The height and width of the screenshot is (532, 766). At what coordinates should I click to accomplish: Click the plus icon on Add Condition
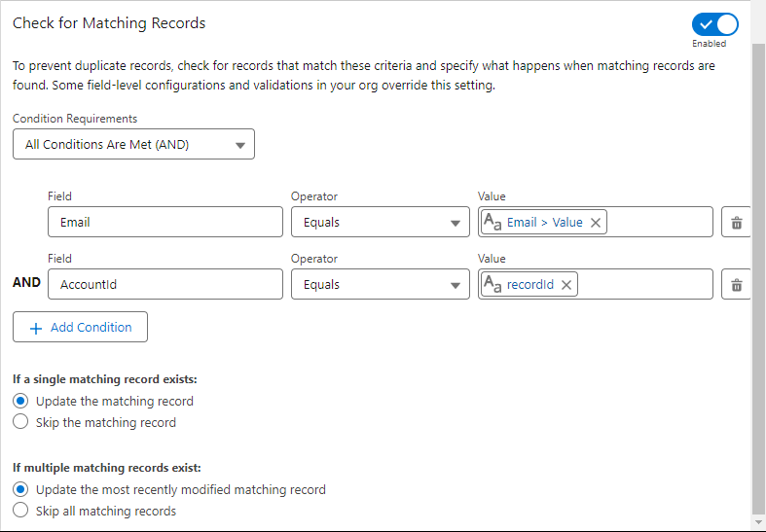coord(36,328)
